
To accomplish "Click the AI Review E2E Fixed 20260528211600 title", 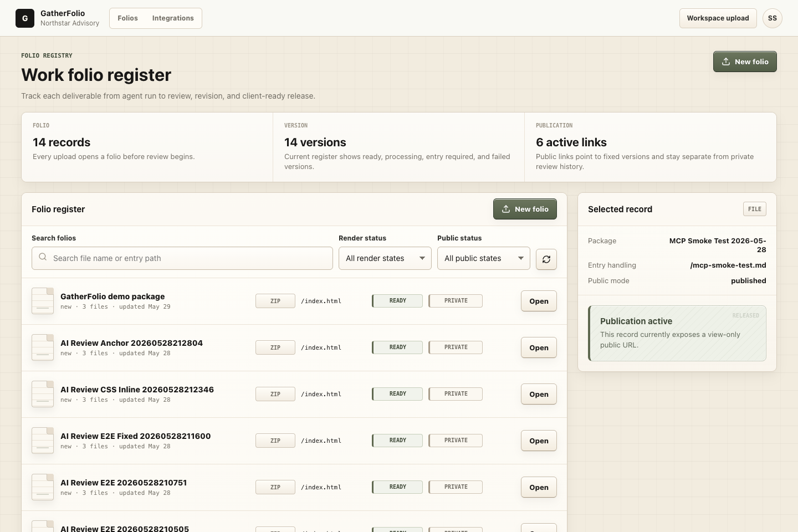I will (135, 436).
